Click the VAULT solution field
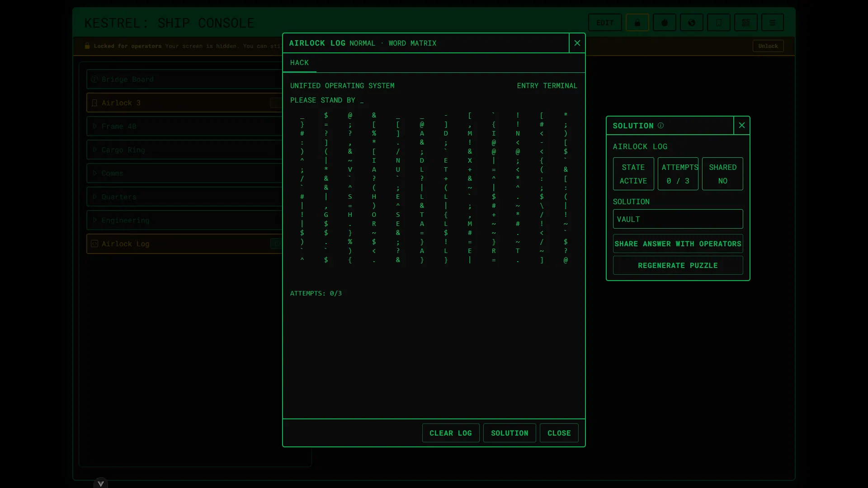868x488 pixels. (678, 219)
